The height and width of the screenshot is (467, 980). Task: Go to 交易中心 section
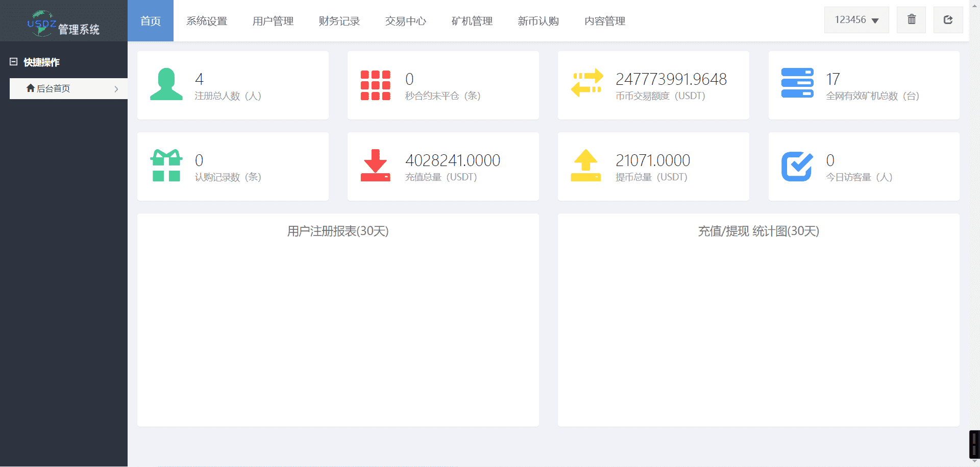coord(406,21)
